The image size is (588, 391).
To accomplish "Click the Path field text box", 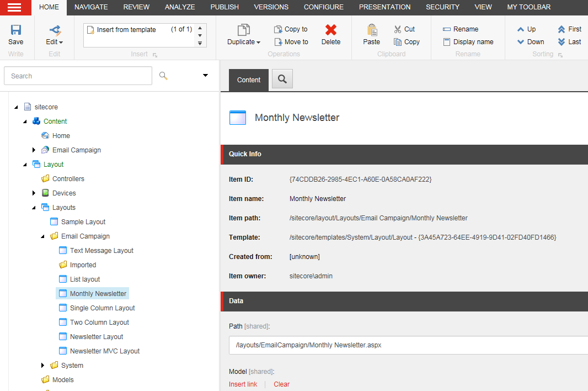I will [408, 345].
